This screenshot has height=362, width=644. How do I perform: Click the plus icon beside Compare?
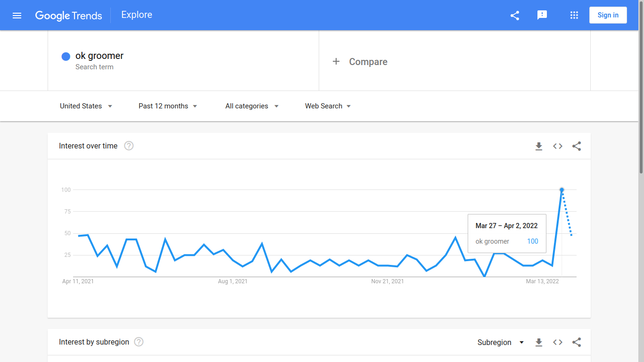coord(336,61)
